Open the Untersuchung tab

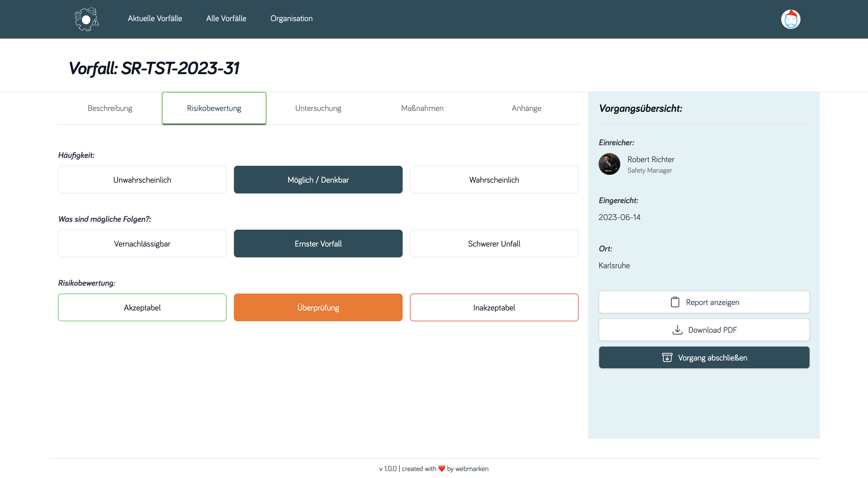coord(318,108)
